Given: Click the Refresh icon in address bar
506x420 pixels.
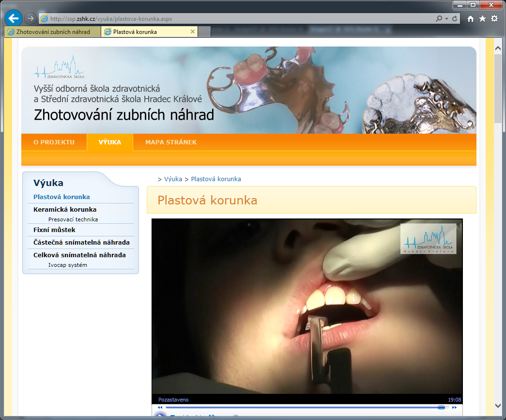Looking at the screenshot, I should [455, 19].
